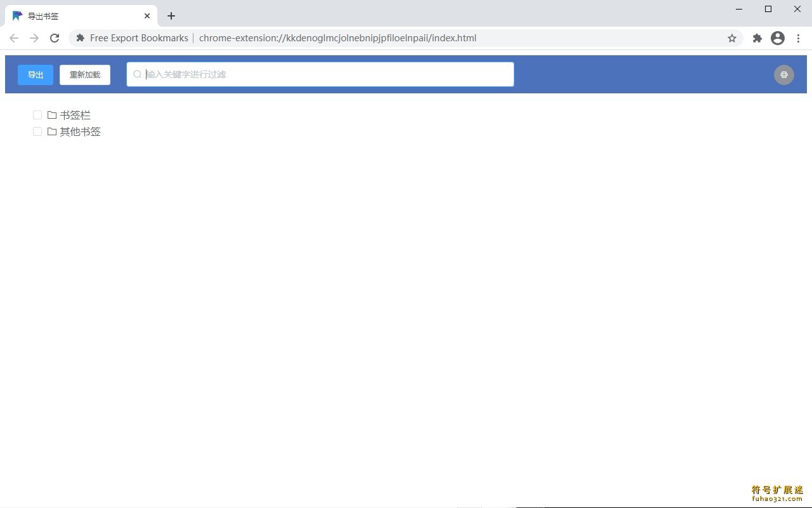Click the 重新加载 reload button

point(85,75)
